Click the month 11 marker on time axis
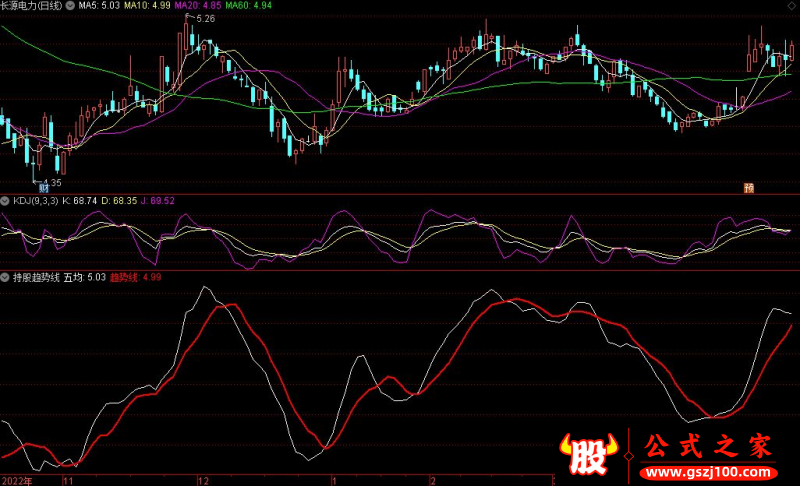The image size is (800, 486). [x=68, y=481]
